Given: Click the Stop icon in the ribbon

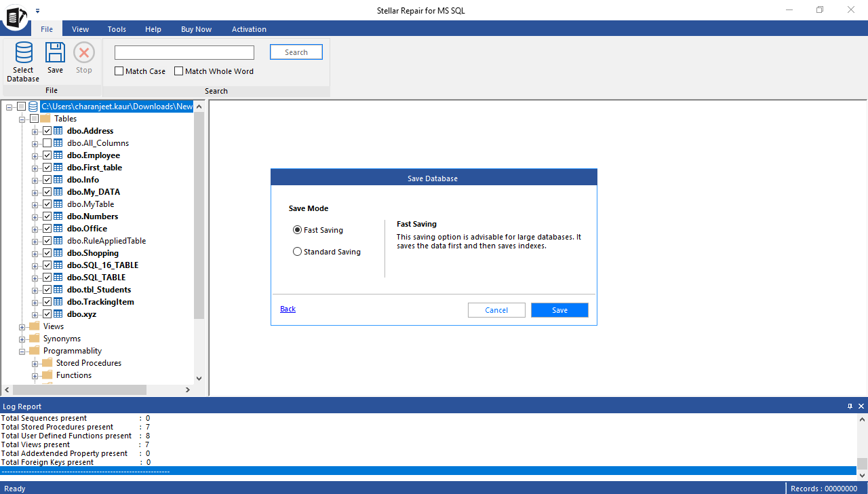Looking at the screenshot, I should click(x=84, y=52).
